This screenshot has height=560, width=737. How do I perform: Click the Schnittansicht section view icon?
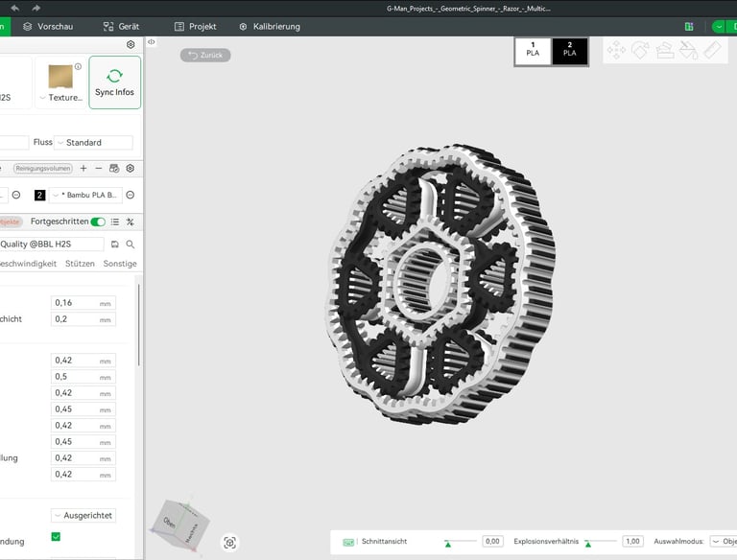point(348,542)
